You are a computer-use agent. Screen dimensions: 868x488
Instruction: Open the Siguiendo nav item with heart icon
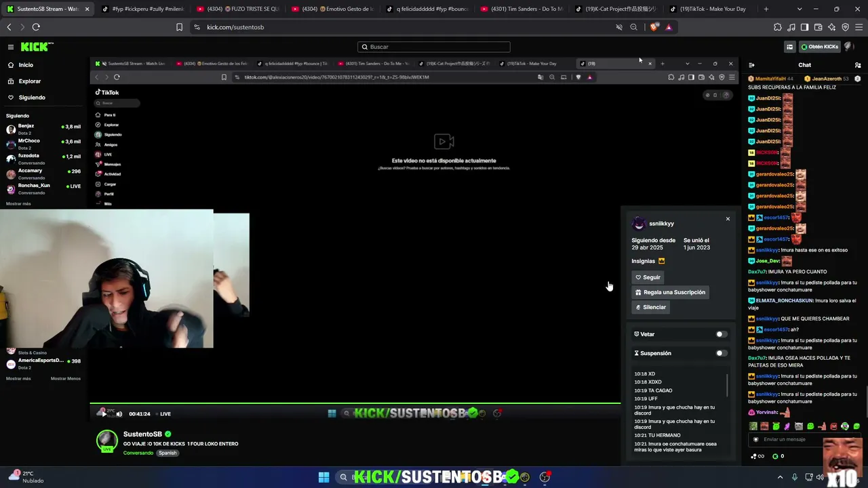(26, 98)
